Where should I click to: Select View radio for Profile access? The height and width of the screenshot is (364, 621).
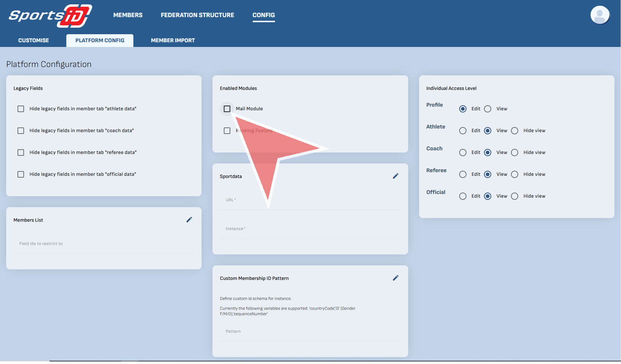[488, 109]
